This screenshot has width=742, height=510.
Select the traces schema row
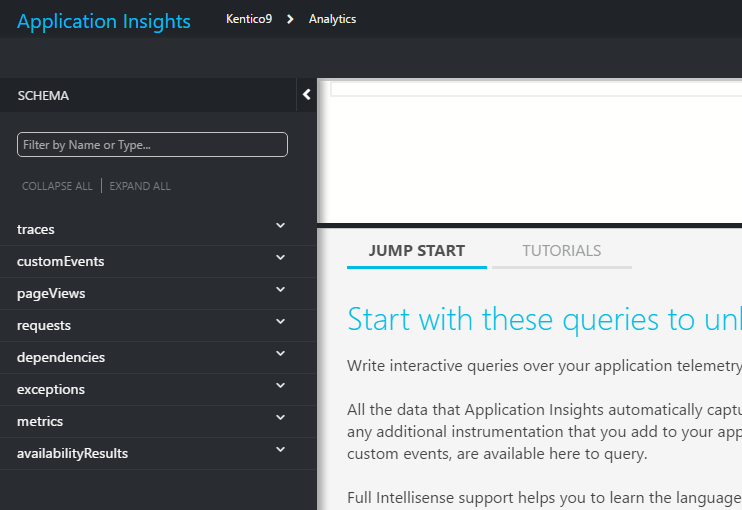click(158, 229)
